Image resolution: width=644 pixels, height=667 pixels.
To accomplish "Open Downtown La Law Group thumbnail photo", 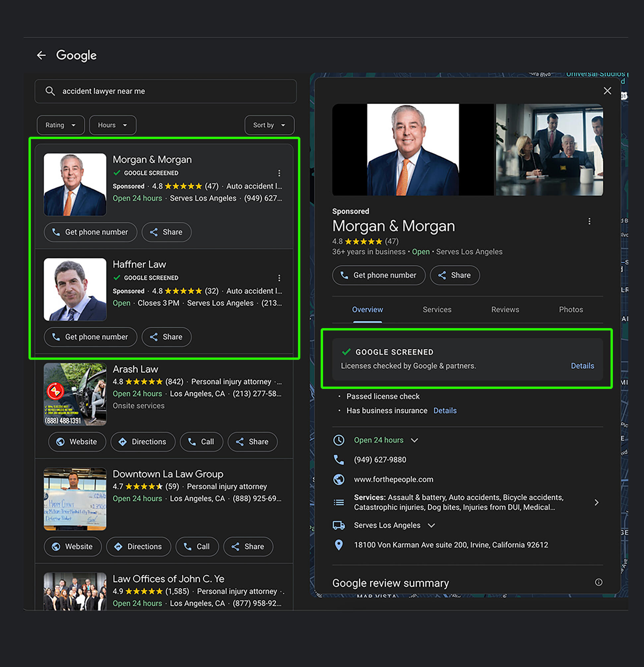I will click(75, 499).
